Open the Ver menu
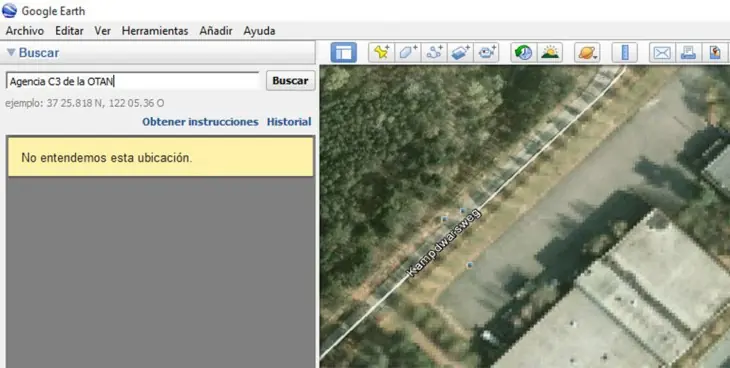730x368 pixels. click(102, 31)
